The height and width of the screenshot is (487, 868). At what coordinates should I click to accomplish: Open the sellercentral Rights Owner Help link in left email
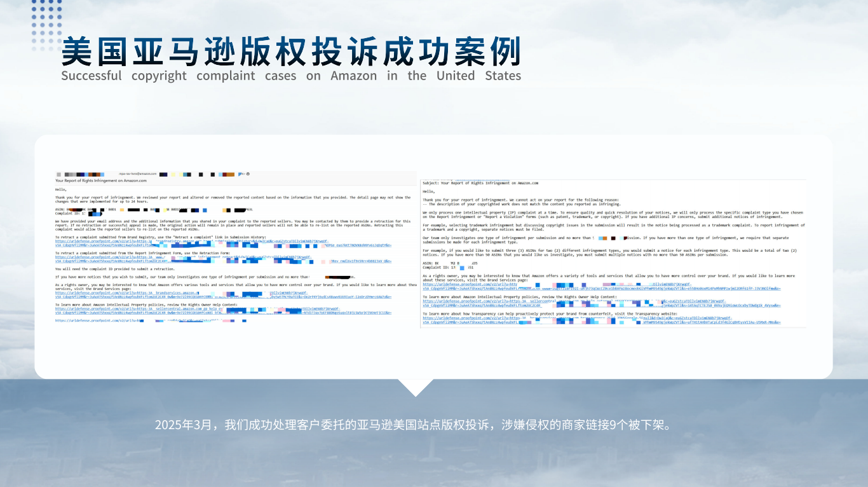tap(223, 310)
